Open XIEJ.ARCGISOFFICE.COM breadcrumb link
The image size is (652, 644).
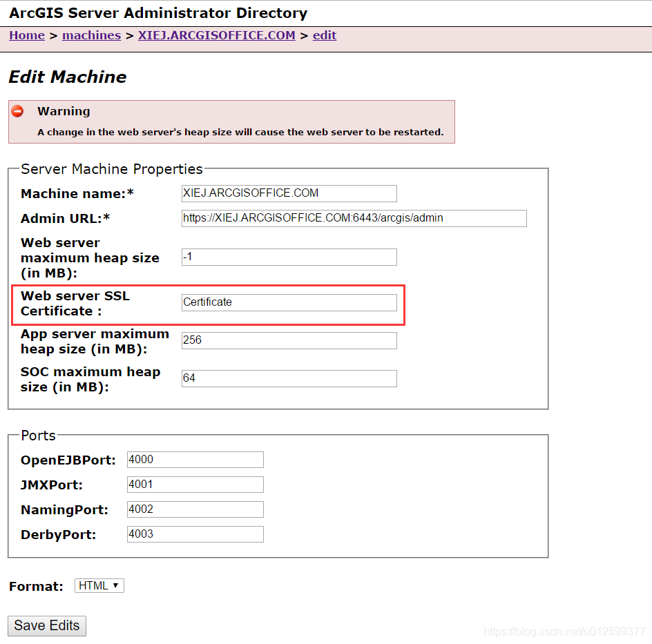(217, 35)
